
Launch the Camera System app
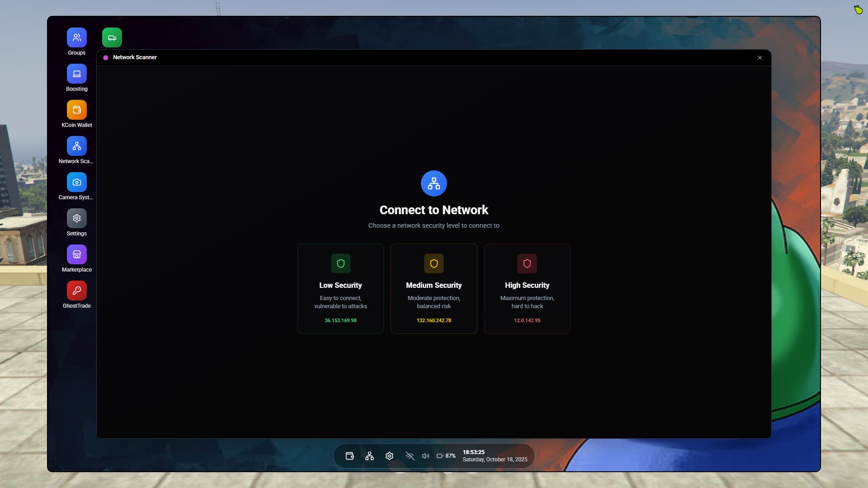pos(76,182)
